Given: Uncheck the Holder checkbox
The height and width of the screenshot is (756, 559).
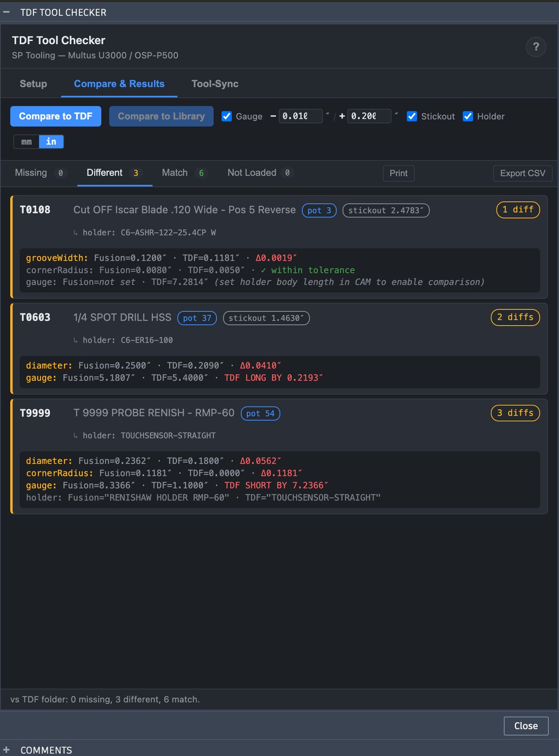Looking at the screenshot, I should click(468, 116).
